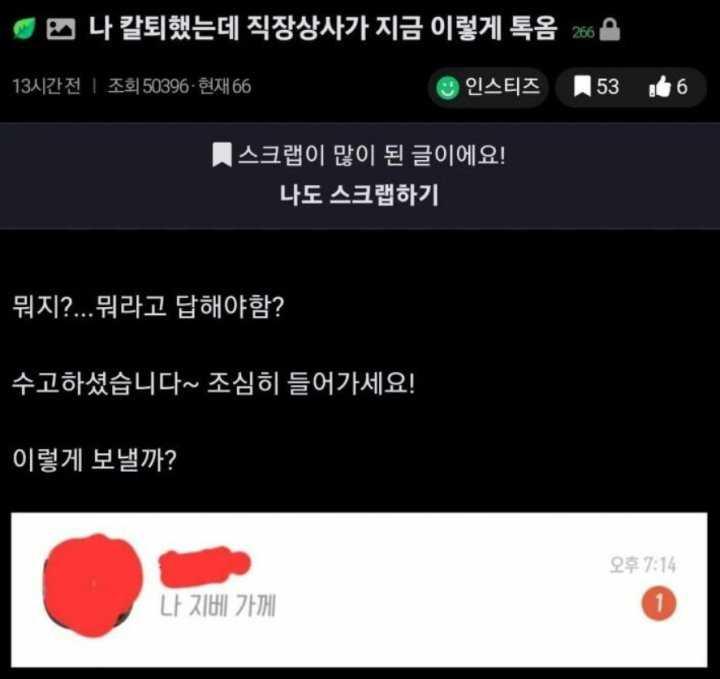Click the 스크랩이 많이 된 글이에요 notice
This screenshot has height=679, width=720.
click(371, 155)
